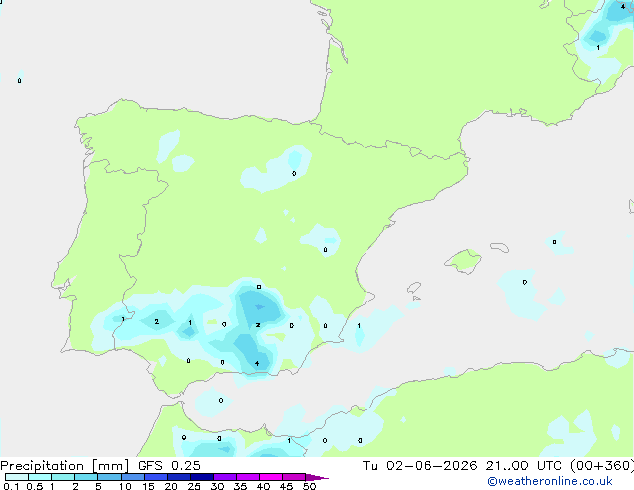Select the 30–35 mm purple legend box

tap(224, 477)
